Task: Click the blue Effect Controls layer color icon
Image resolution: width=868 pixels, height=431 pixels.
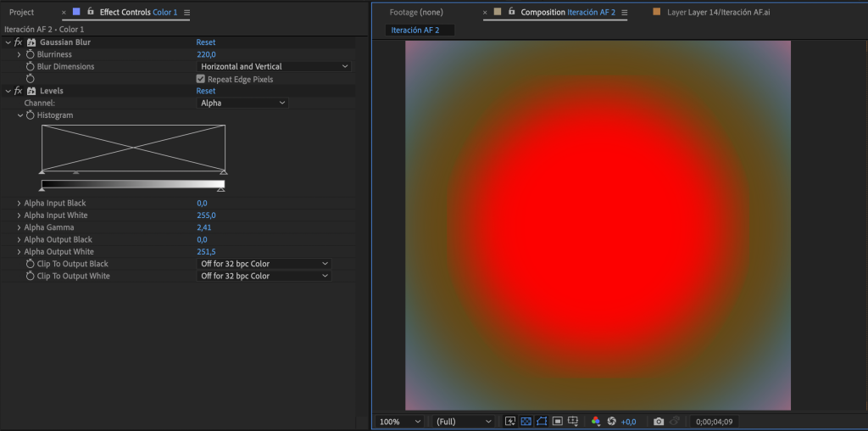Action: tap(76, 12)
